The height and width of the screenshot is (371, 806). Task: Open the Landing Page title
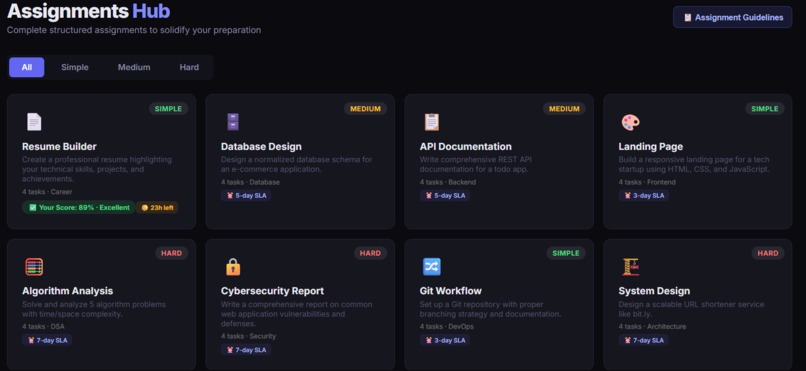[x=651, y=147]
